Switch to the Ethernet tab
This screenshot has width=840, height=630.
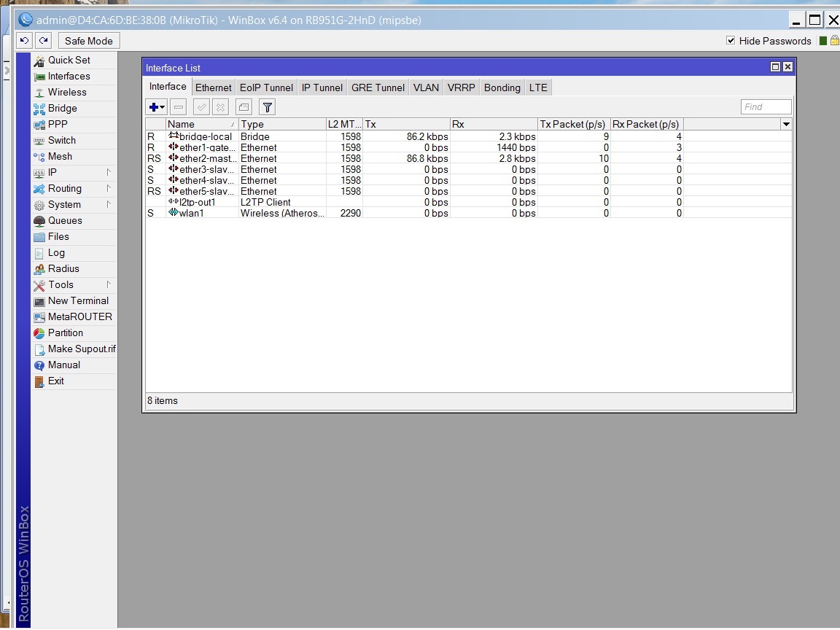(x=213, y=87)
